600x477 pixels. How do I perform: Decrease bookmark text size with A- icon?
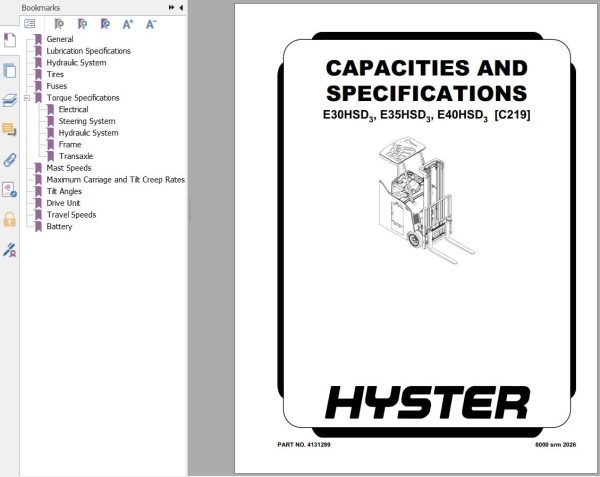[x=151, y=24]
